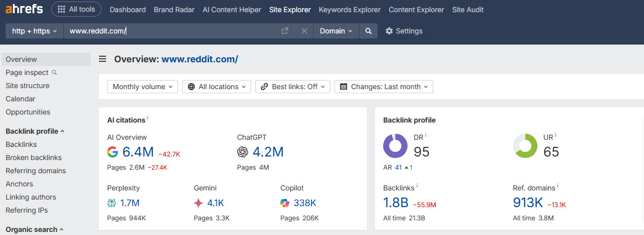Open Linking authors in sidebar
The image size is (644, 235).
31,197
